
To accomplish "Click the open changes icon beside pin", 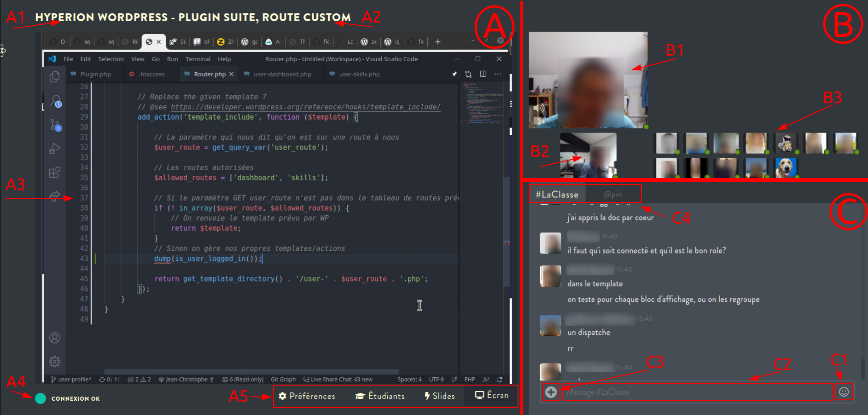I will [x=468, y=74].
